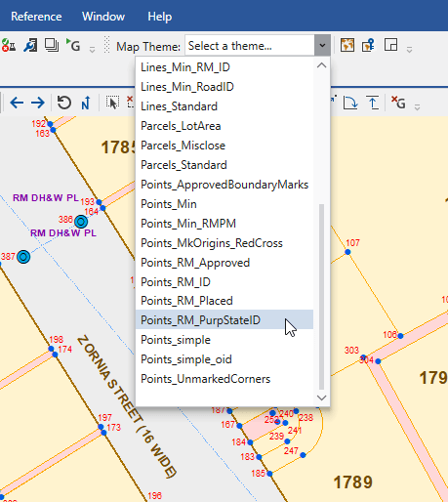Click survey point 247 on map

pyautogui.click(x=303, y=455)
